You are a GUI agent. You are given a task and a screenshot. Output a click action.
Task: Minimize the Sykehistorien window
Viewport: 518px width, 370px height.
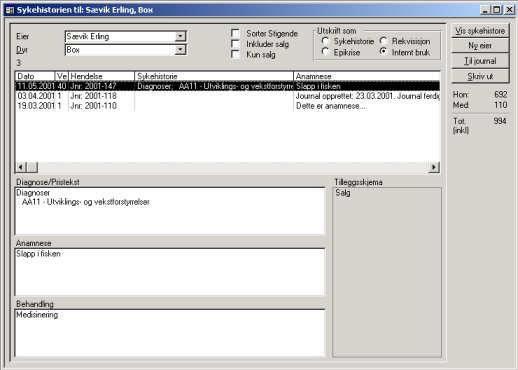click(485, 10)
